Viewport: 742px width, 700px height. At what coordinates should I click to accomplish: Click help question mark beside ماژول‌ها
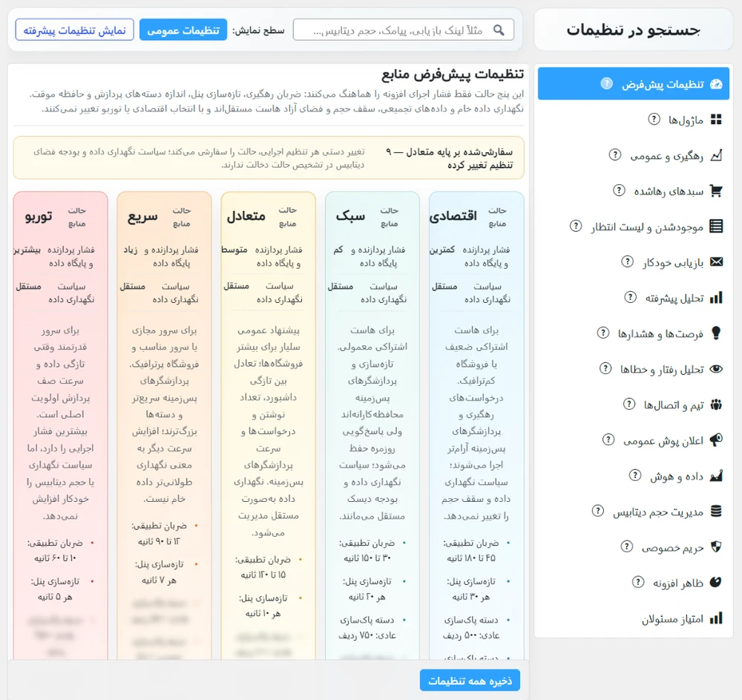point(654,120)
